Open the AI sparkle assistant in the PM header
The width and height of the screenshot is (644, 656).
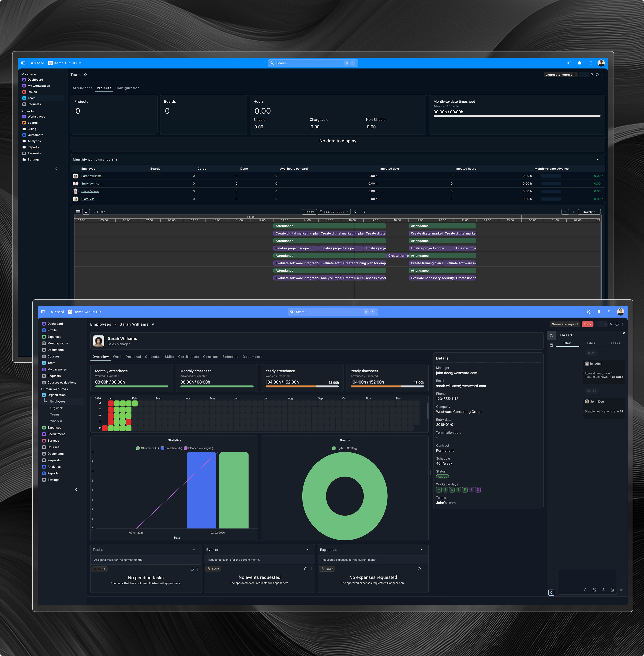coord(569,63)
